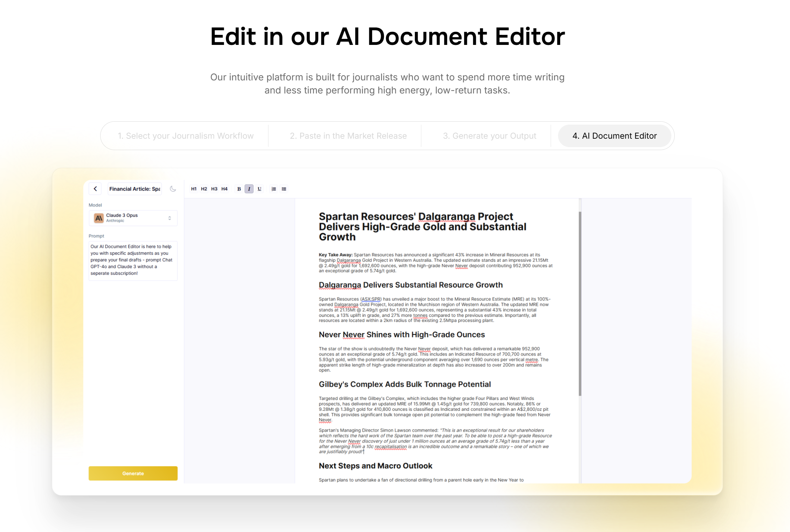
Task: Click the 'Prompt' label
Action: click(97, 236)
